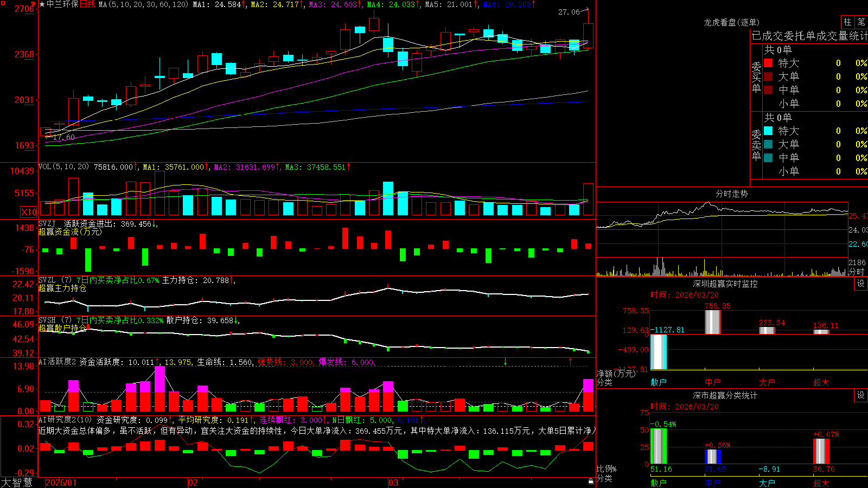
Task: Click the green 散户 ratio bar labeled -0.54%
Action: [x=659, y=446]
